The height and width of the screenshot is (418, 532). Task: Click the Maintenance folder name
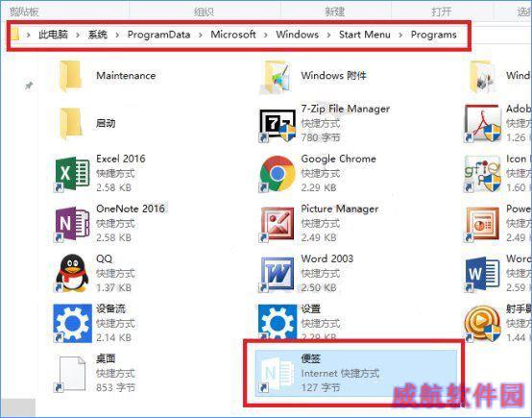click(126, 75)
